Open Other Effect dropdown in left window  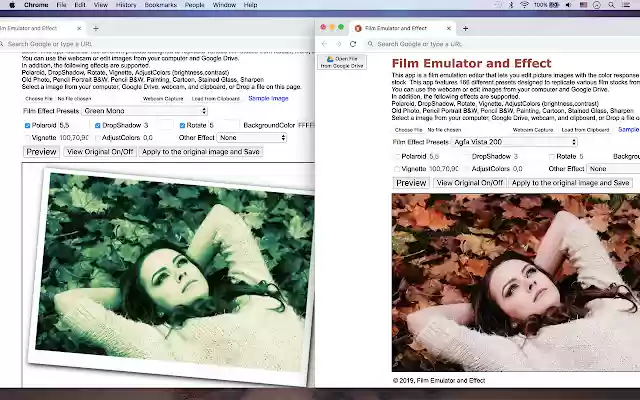pyautogui.click(x=252, y=138)
